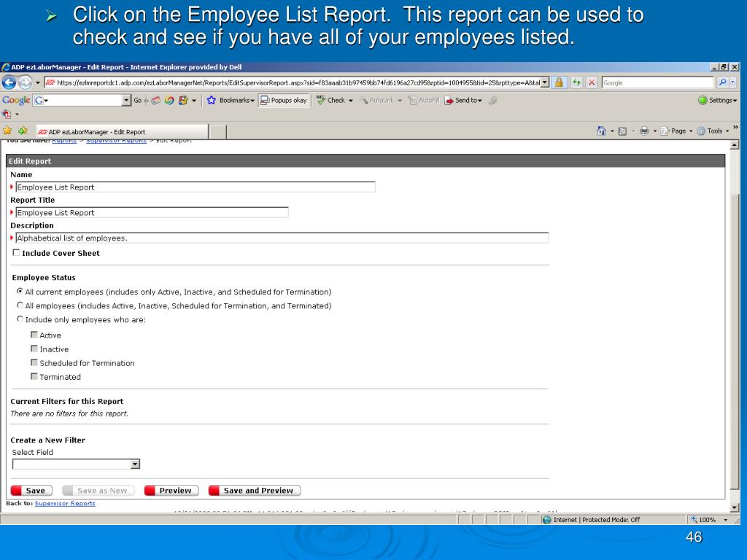Click the page vertical scrollbar down arrow
747x560 pixels.
[x=734, y=507]
